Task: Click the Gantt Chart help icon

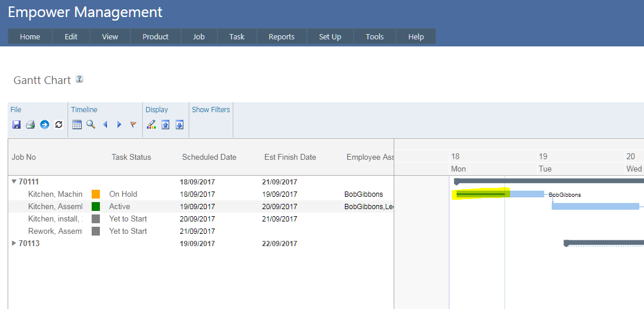Action: (x=79, y=79)
